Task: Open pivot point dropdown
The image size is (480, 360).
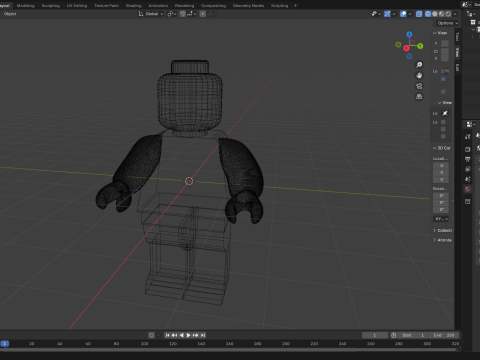Action: click(172, 14)
